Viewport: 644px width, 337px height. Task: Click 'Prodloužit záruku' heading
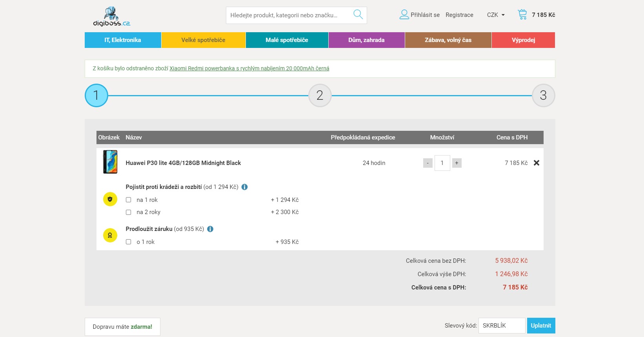click(x=149, y=229)
